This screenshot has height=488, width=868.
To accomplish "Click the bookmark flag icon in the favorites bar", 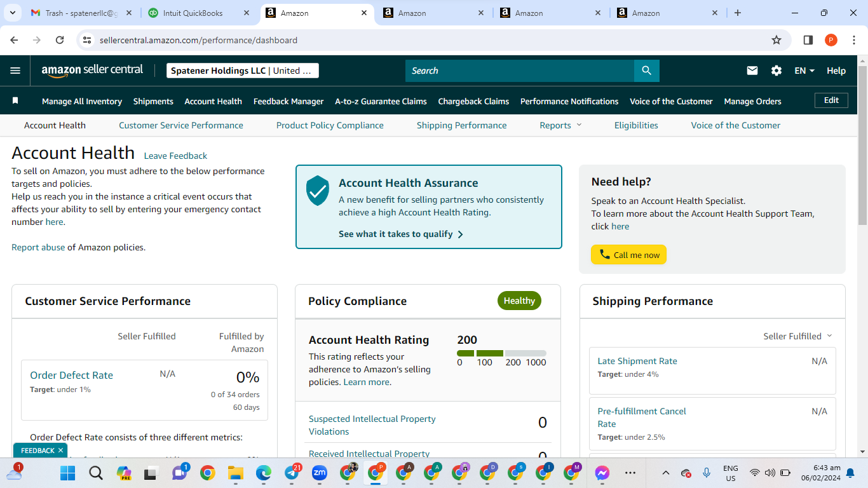I will click(15, 101).
